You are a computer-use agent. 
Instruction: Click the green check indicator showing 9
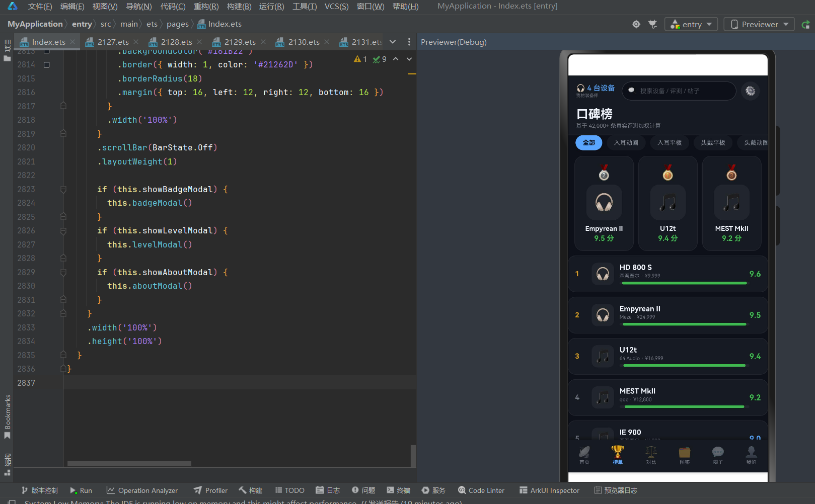[x=380, y=59]
